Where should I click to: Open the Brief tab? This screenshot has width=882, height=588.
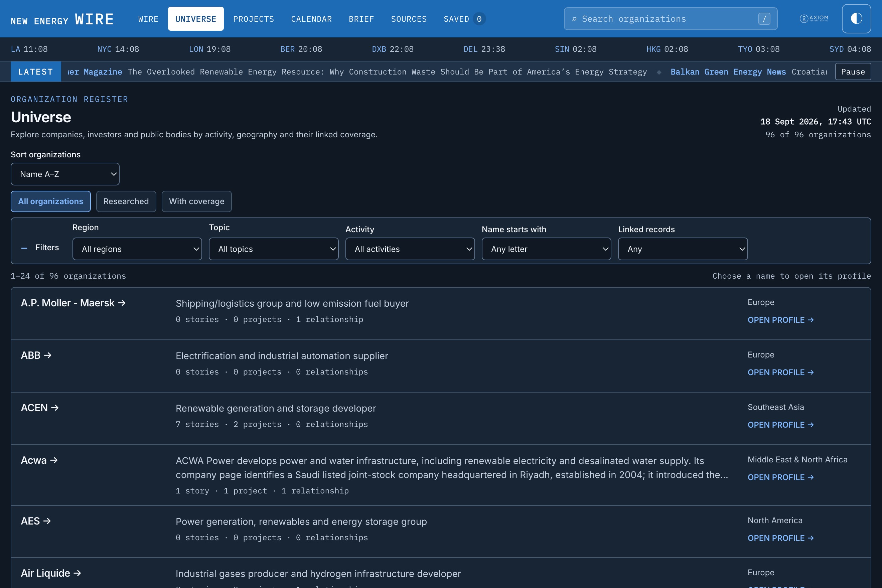[x=361, y=19]
